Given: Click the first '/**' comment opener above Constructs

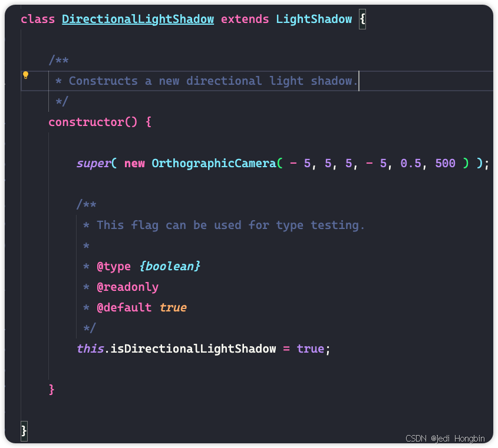Looking at the screenshot, I should [59, 60].
